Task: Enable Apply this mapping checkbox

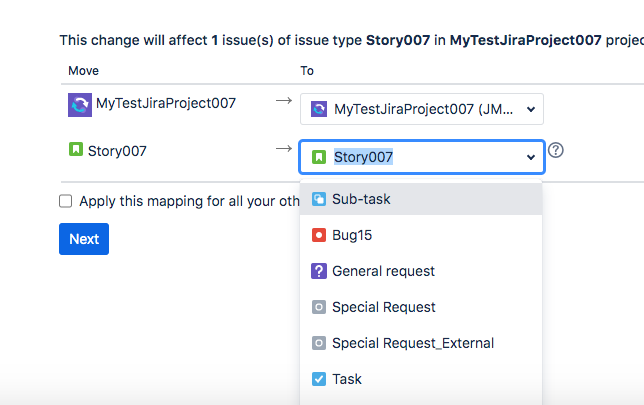Action: tap(66, 201)
